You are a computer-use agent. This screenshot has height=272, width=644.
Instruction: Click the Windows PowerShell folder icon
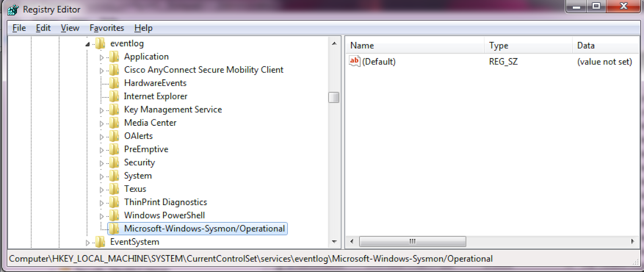(114, 215)
